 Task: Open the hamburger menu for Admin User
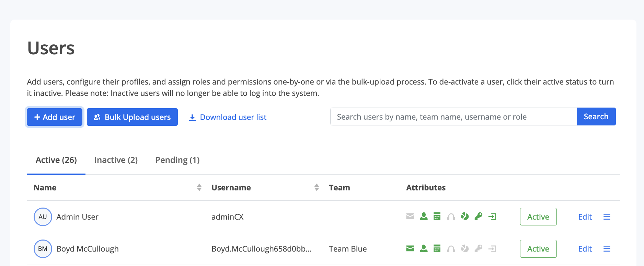pyautogui.click(x=607, y=217)
